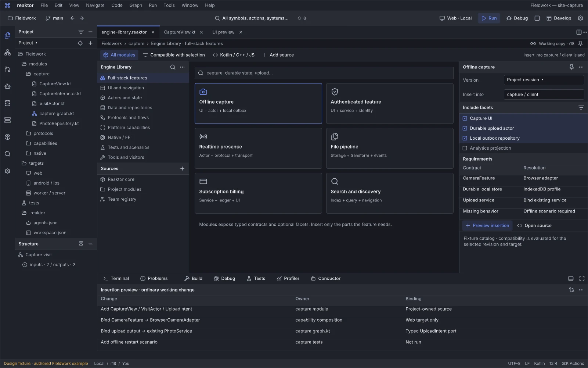588x368 pixels.
Task: Open the Web · Local target selector
Action: click(x=455, y=18)
